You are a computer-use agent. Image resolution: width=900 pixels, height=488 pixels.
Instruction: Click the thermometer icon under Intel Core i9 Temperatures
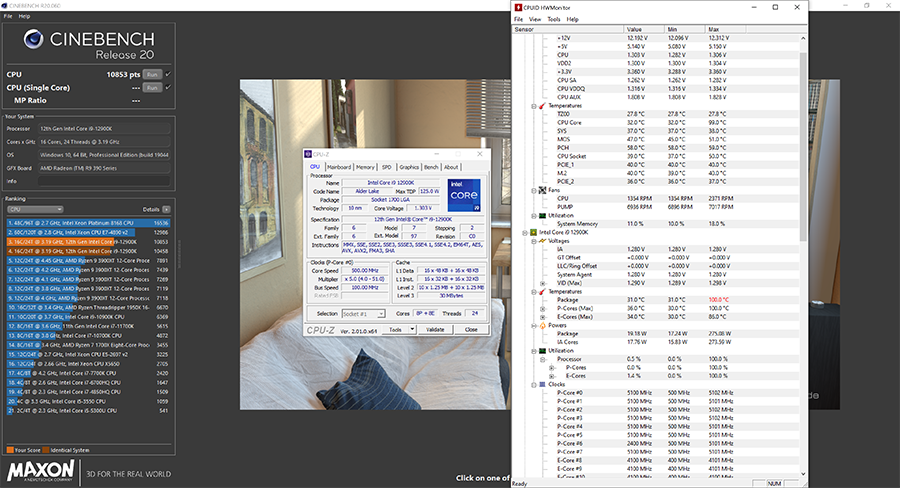tap(542, 292)
